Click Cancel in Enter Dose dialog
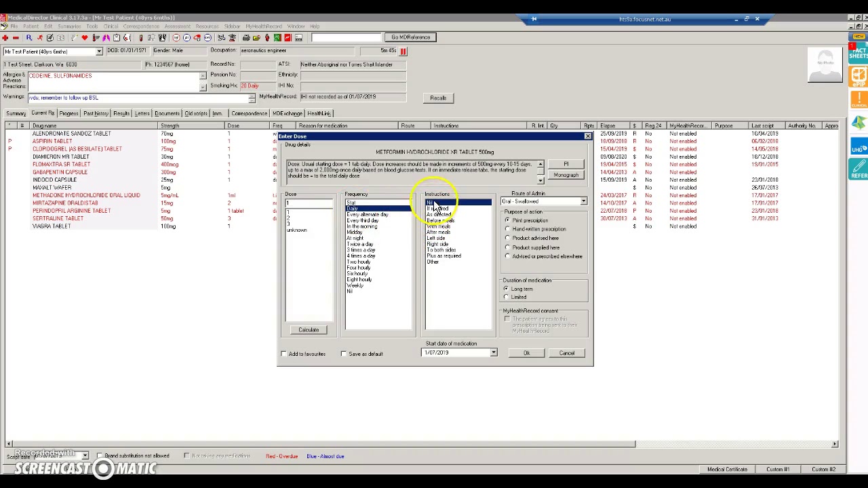The image size is (868, 488). tap(567, 353)
